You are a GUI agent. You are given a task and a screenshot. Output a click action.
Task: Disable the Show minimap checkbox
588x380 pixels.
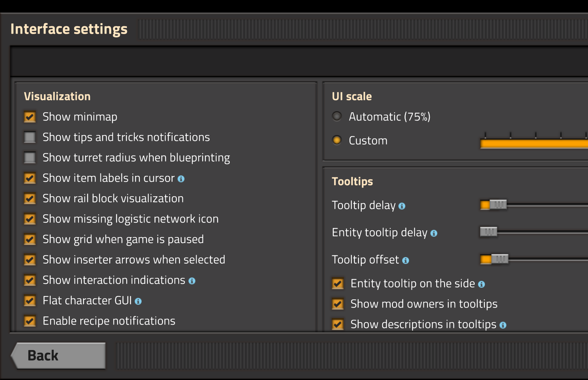click(x=30, y=117)
